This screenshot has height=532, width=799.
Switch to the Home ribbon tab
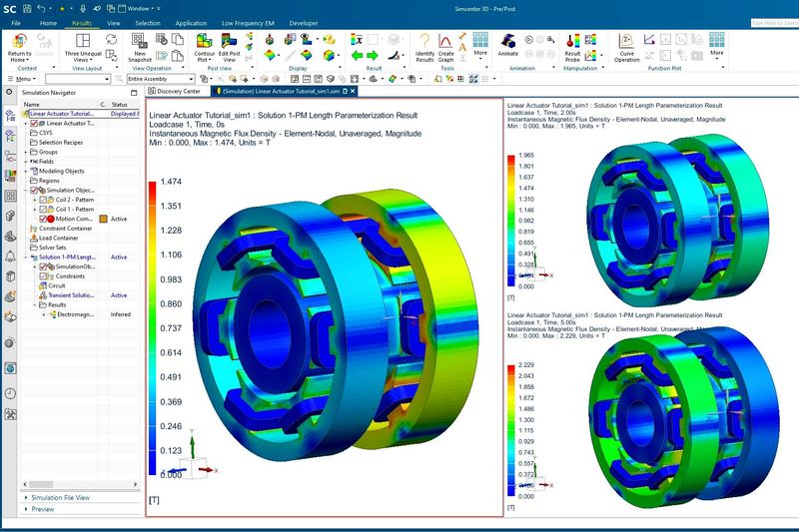(48, 23)
